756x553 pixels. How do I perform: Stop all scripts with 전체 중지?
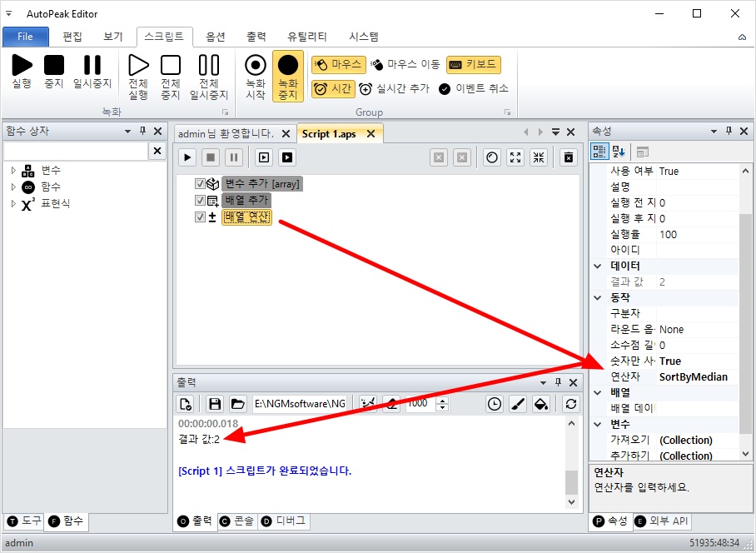click(170, 77)
